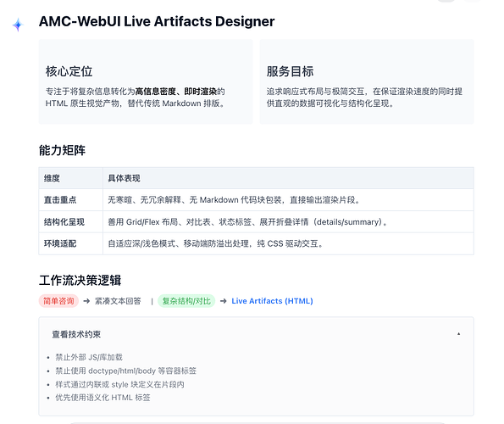Click the arrow after 简单咨询 tag
The height and width of the screenshot is (424, 504).
(86, 301)
